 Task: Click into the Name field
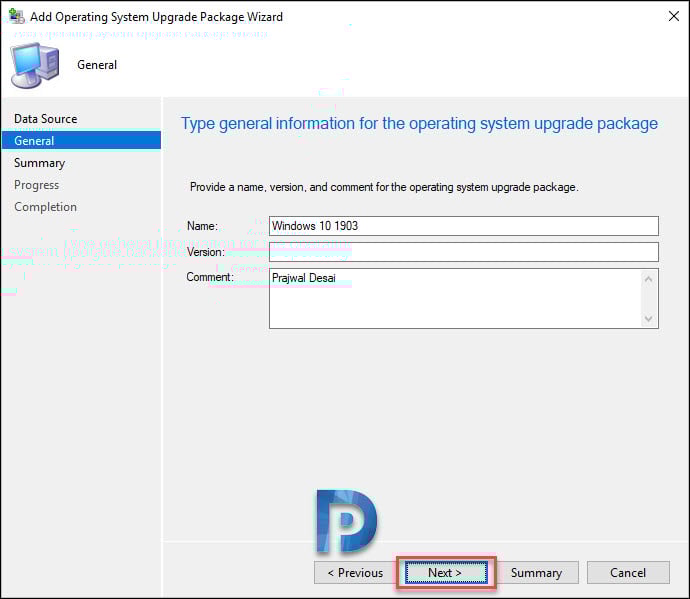tap(464, 226)
